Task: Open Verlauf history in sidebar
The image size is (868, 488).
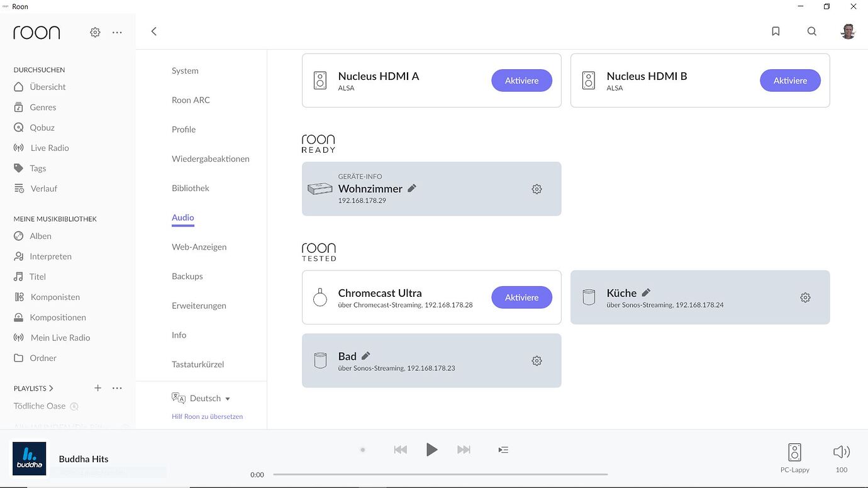Action: pyautogui.click(x=35, y=188)
